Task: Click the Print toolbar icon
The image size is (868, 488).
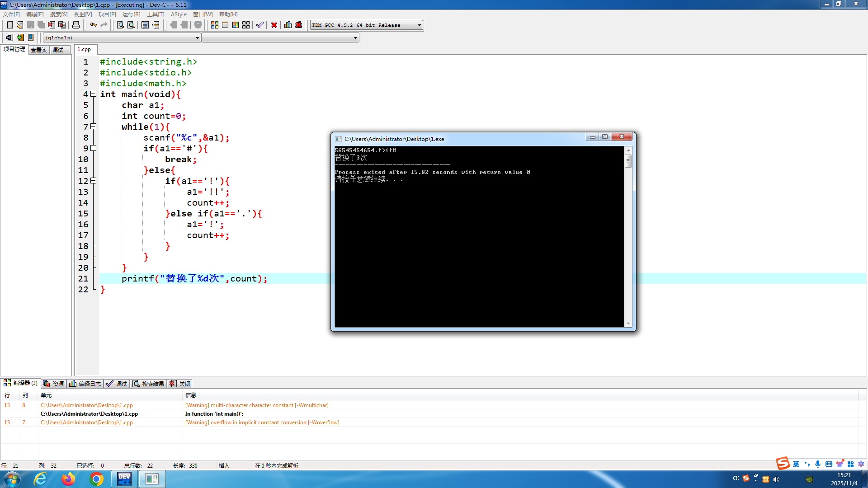Action: tap(76, 25)
